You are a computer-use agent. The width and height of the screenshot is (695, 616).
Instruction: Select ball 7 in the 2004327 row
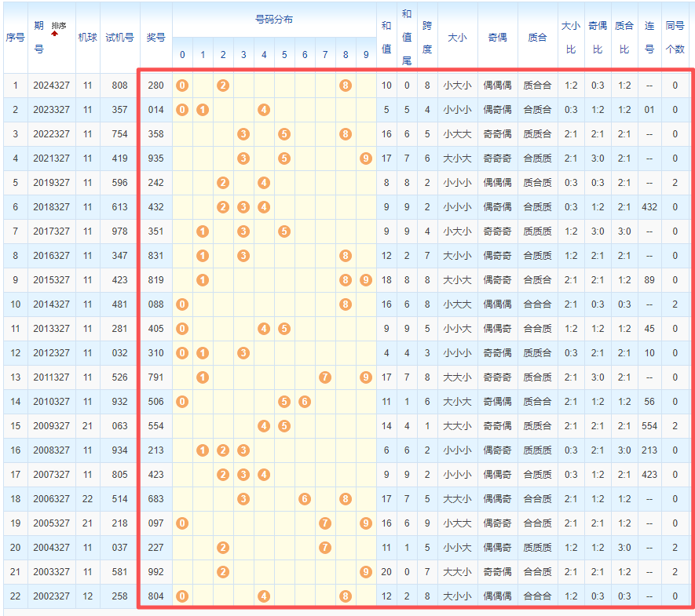tap(325, 548)
